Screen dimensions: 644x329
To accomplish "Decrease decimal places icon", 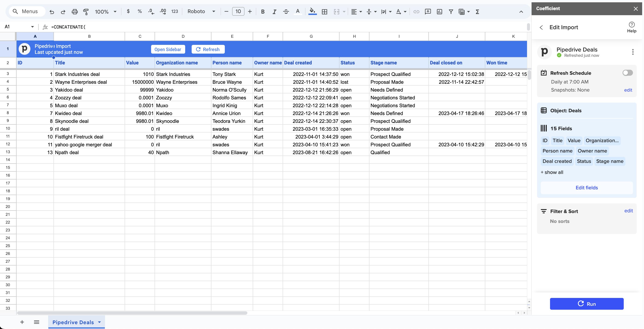I will pyautogui.click(x=151, y=12).
